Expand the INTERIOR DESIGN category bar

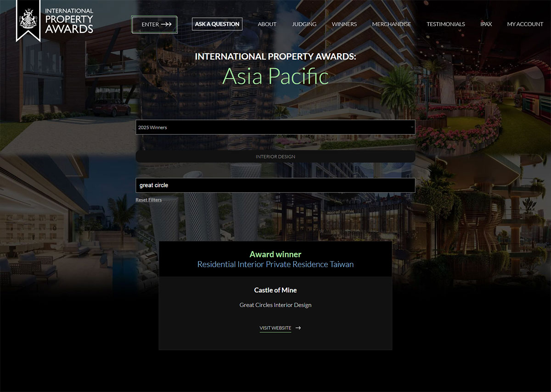[x=275, y=156]
